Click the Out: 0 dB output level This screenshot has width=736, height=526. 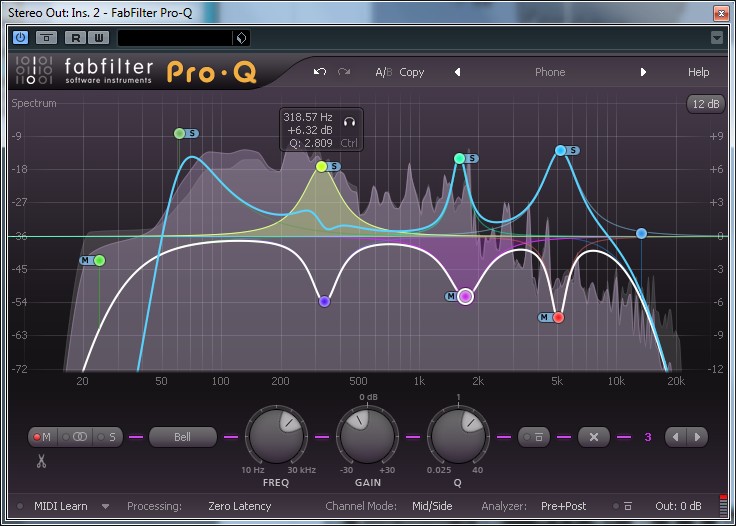[x=678, y=506]
